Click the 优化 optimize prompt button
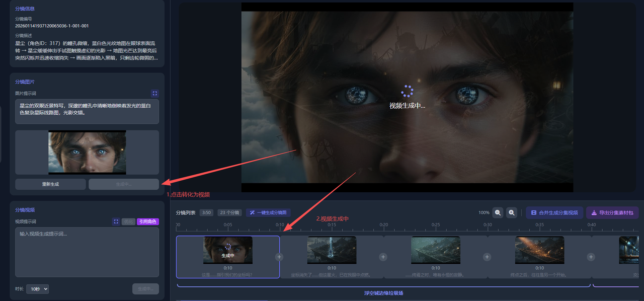 tap(128, 221)
